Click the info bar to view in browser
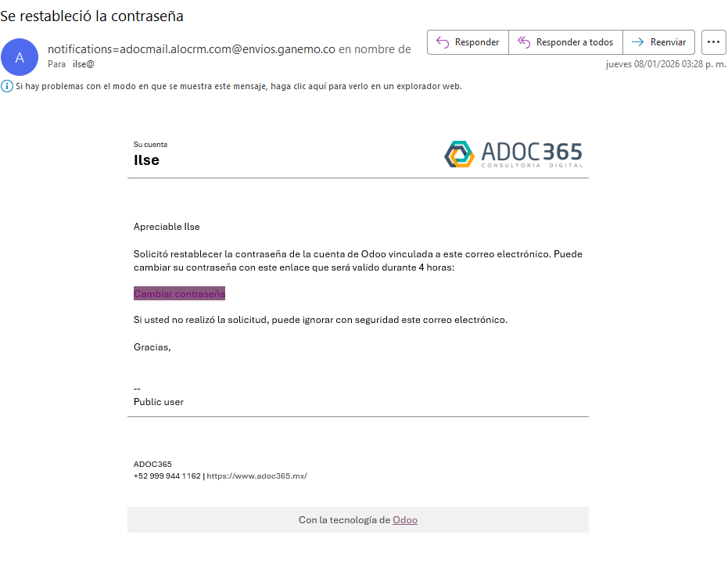This screenshot has height=585, width=728. coord(238,86)
